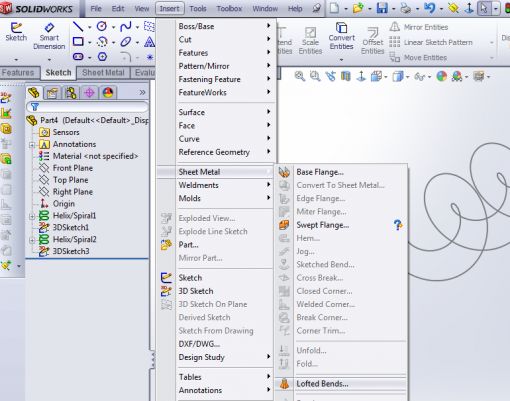Click the New document icon
The width and height of the screenshot is (510, 401).
pyautogui.click(x=334, y=8)
